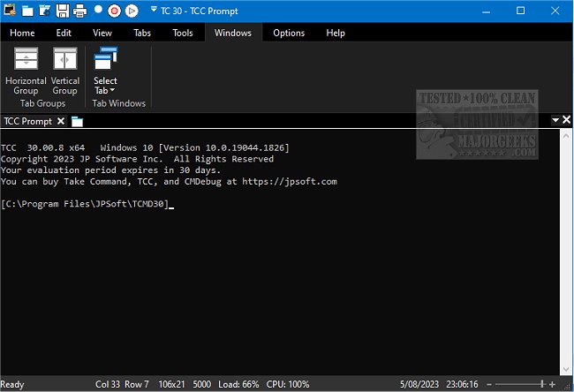574x392 pixels.
Task: Click the save floppy disk icon
Action: coord(63,11)
